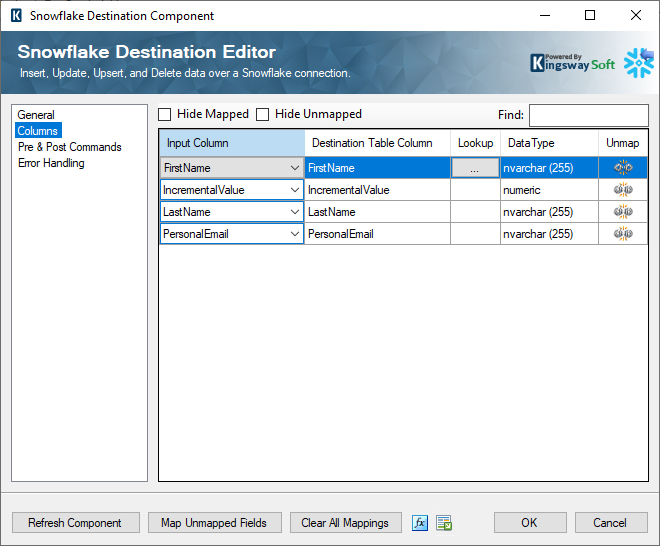Select the FirstName destination column cell
The image size is (660, 547).
click(378, 168)
